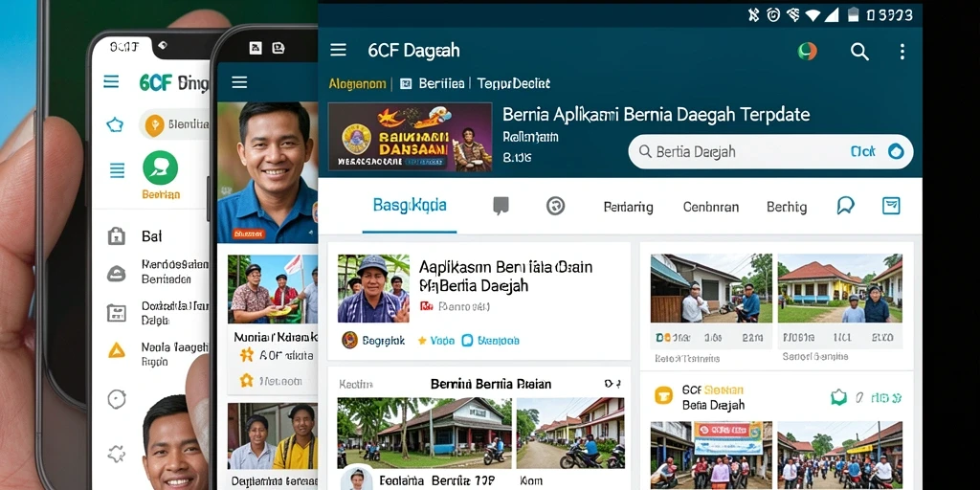Open the hamburger menu beside 6CF Dageah
The image size is (980, 490).
pyautogui.click(x=338, y=51)
